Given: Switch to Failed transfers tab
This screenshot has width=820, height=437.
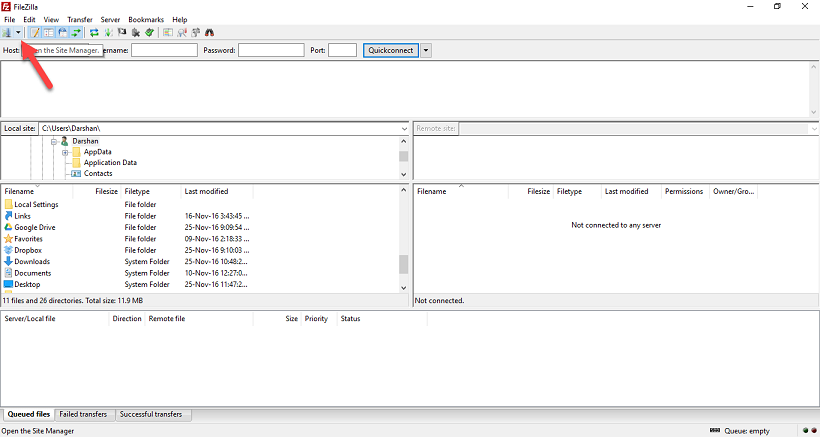Looking at the screenshot, I should (83, 415).
